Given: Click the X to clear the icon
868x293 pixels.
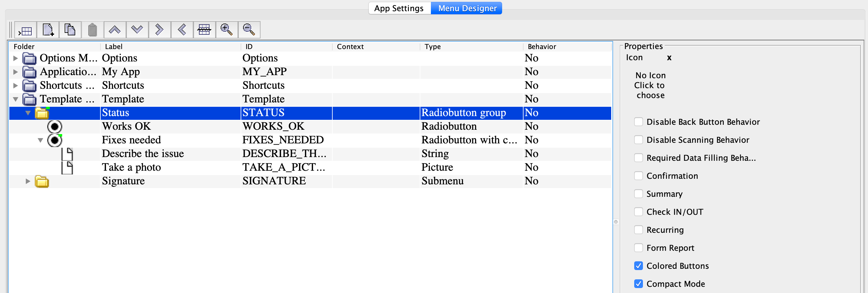Looking at the screenshot, I should pyautogui.click(x=669, y=57).
